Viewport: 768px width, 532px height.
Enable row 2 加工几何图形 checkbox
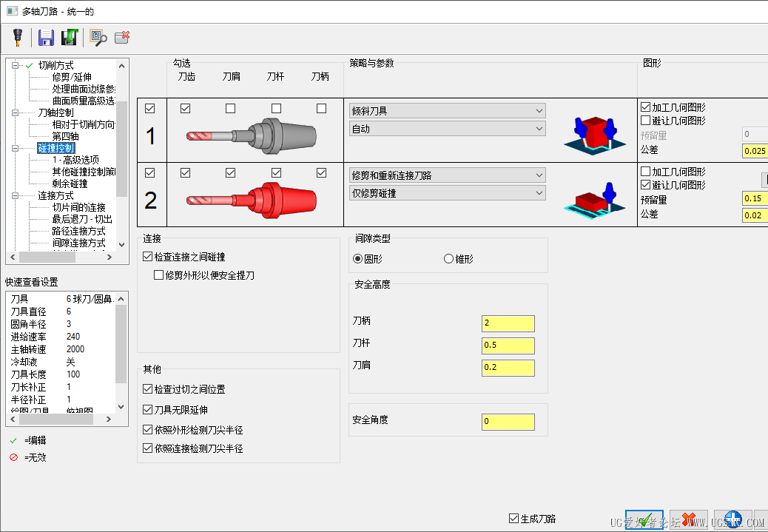coord(646,172)
